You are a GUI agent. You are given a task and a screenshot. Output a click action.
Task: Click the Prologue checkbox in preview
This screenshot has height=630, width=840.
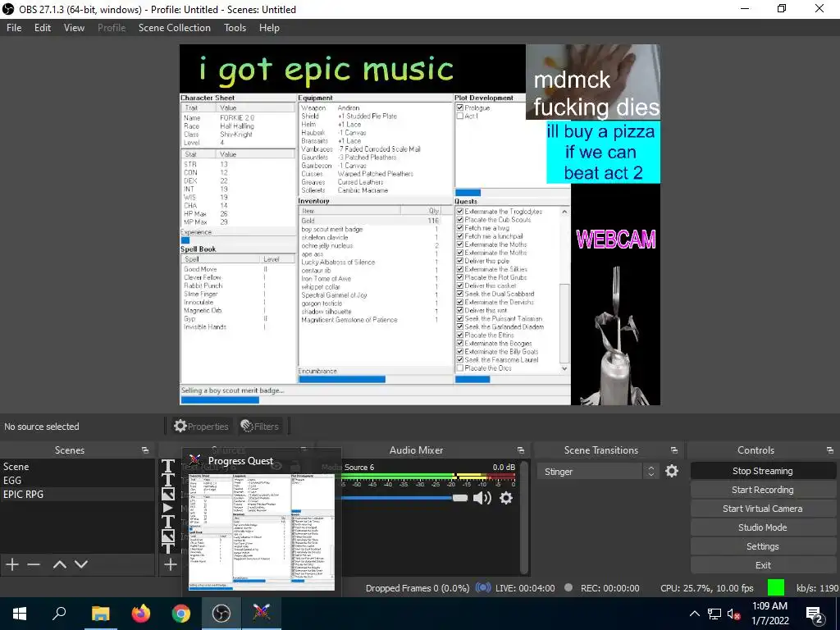(459, 107)
